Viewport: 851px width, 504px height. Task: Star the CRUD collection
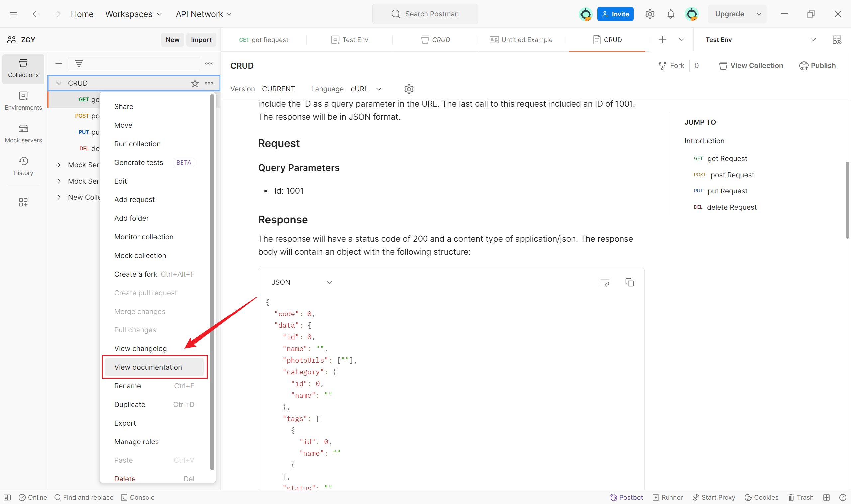[195, 83]
